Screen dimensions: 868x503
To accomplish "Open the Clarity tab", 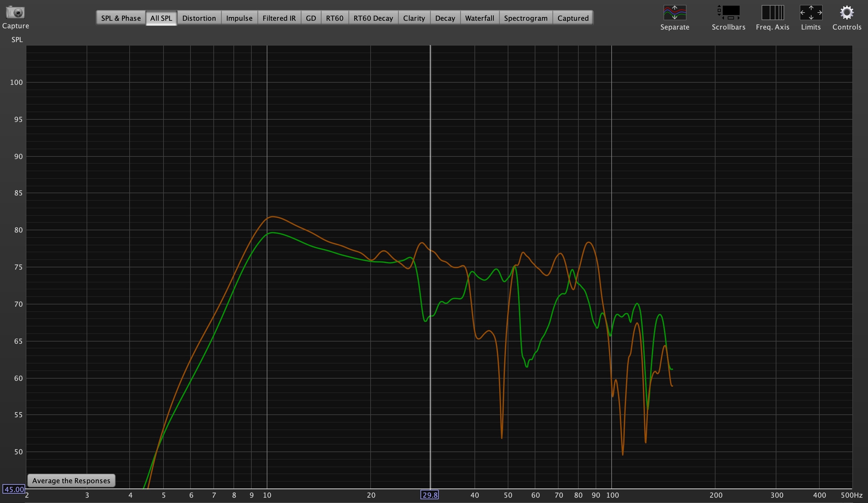I will (x=414, y=18).
